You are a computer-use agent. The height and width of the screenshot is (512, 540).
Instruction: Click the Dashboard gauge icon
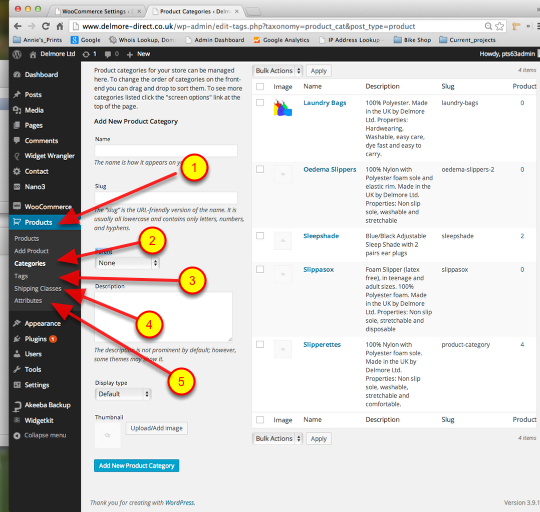(17, 75)
